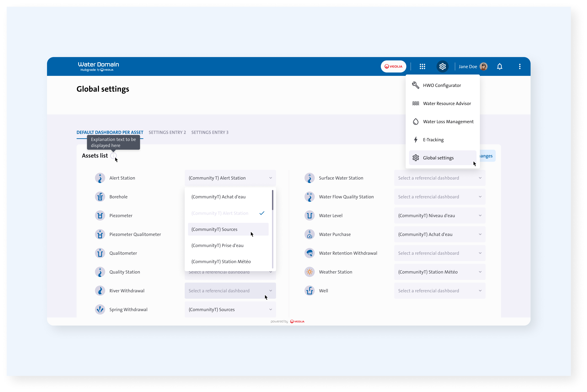587x392 pixels.
Task: Click the Water Retention Withdrawal label
Action: pyautogui.click(x=348, y=253)
